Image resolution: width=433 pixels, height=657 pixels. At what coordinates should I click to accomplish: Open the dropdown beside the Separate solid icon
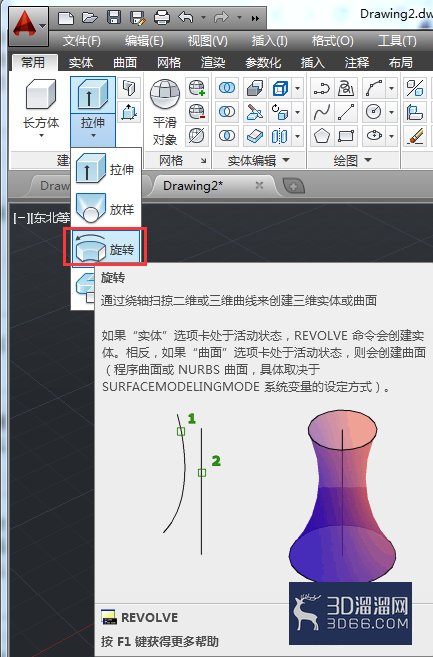point(298,136)
